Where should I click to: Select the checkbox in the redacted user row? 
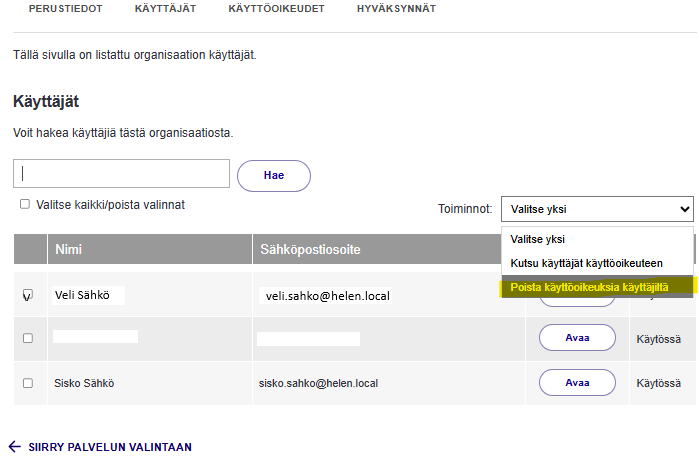tap(28, 338)
